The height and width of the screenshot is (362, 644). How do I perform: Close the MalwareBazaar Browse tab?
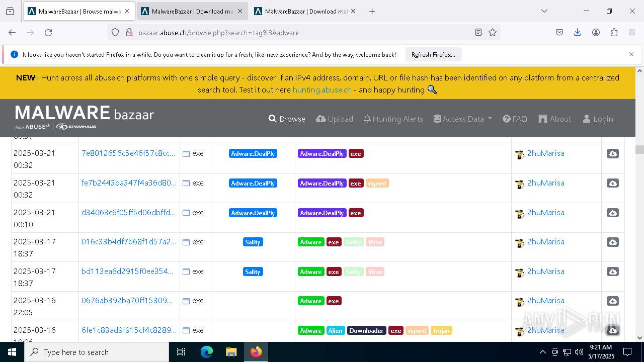(127, 11)
